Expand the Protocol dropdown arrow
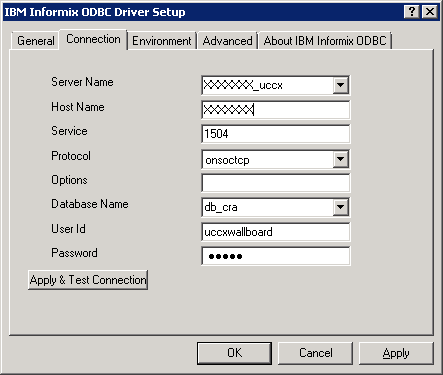443x375 pixels. point(340,159)
